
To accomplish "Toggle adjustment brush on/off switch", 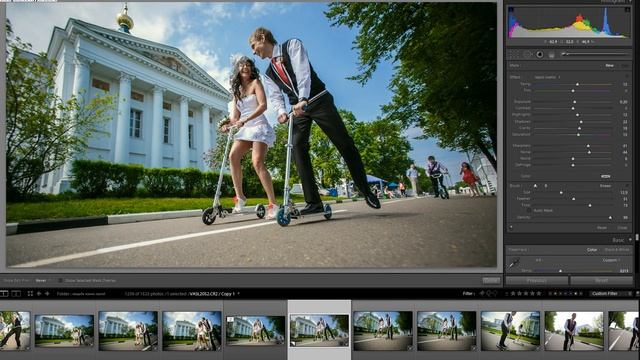I will [511, 227].
